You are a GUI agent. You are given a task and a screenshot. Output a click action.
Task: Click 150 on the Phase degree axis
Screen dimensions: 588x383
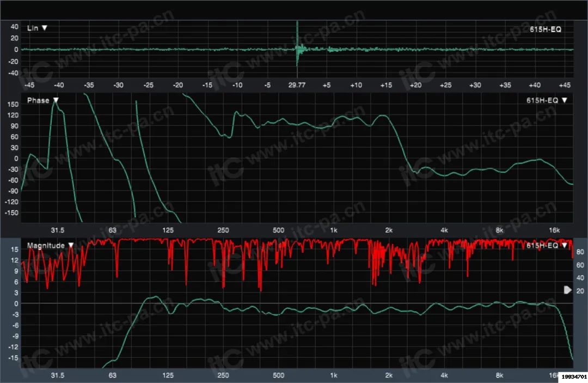click(x=11, y=115)
